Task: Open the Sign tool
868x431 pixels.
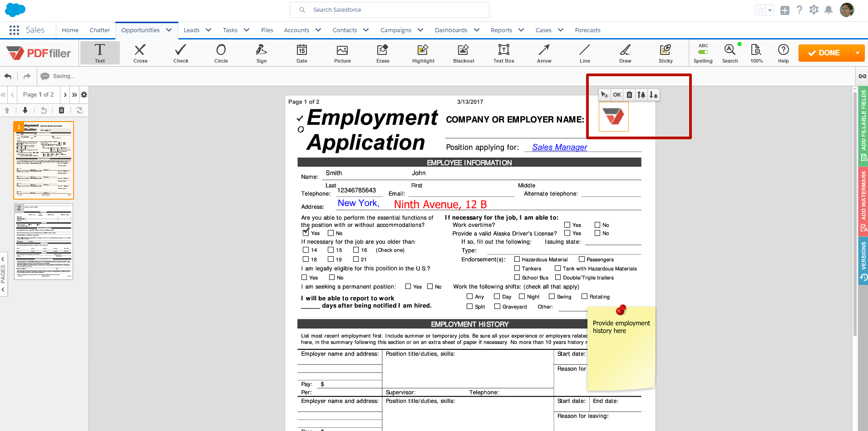Action: [x=261, y=53]
